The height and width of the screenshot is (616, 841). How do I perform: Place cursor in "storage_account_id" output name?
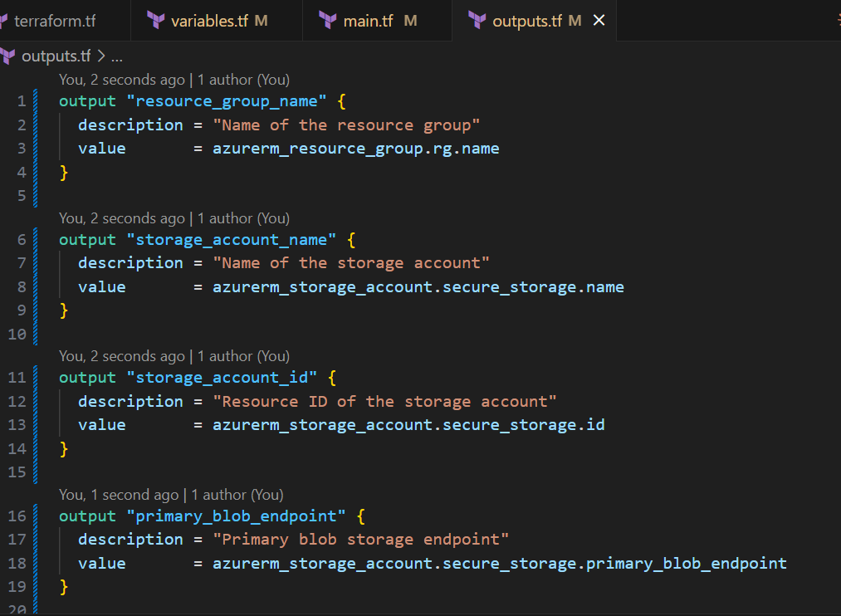[222, 378]
